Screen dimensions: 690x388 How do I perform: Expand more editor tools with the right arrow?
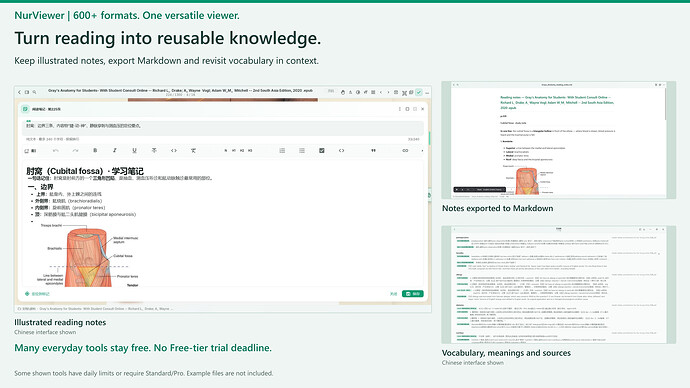(x=422, y=150)
